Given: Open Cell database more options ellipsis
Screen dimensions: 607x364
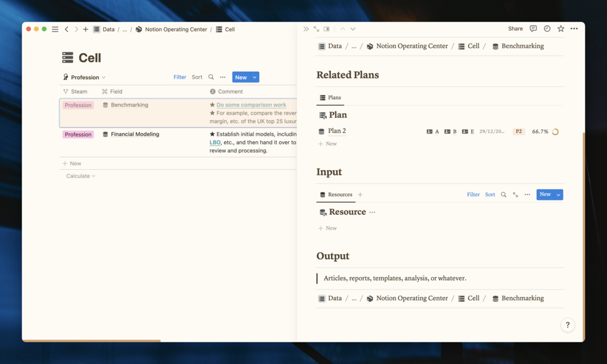Looking at the screenshot, I should coord(223,77).
